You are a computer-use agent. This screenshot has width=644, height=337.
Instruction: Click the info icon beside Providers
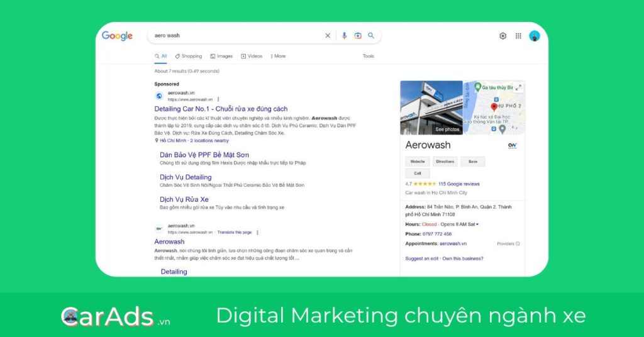518,244
